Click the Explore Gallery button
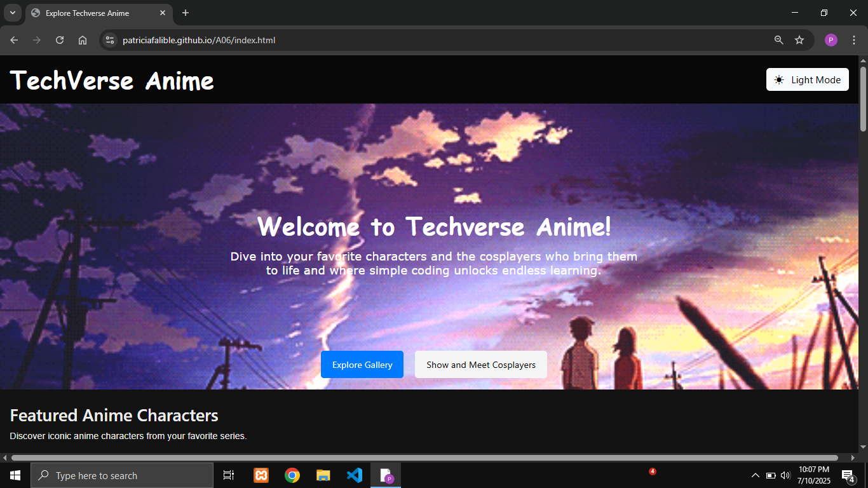The height and width of the screenshot is (488, 868). point(362,365)
